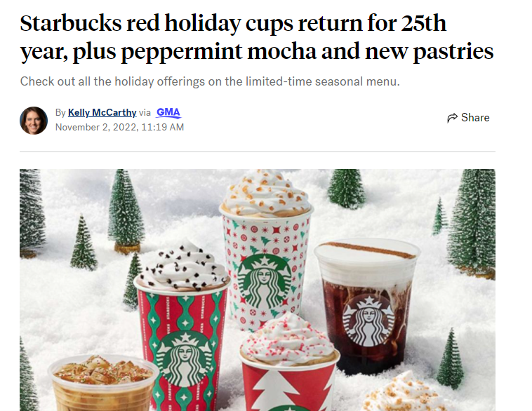Click the Share text label
The height and width of the screenshot is (411, 532).
click(475, 118)
